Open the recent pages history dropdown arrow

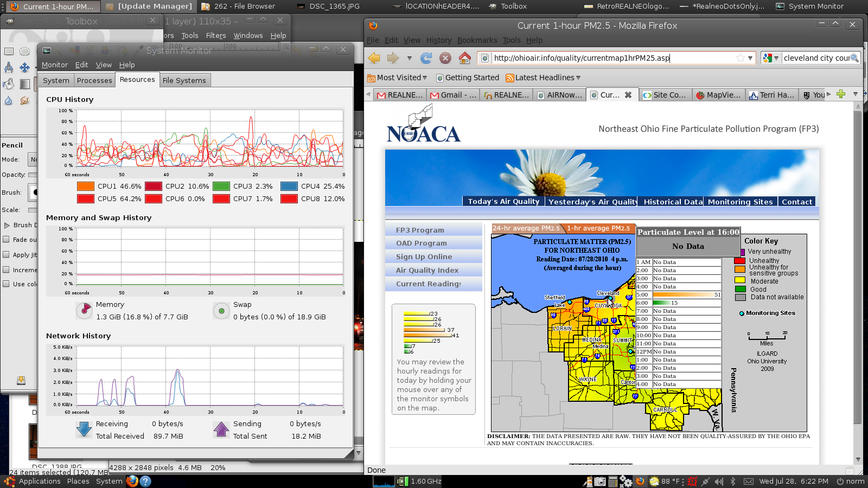[x=409, y=58]
